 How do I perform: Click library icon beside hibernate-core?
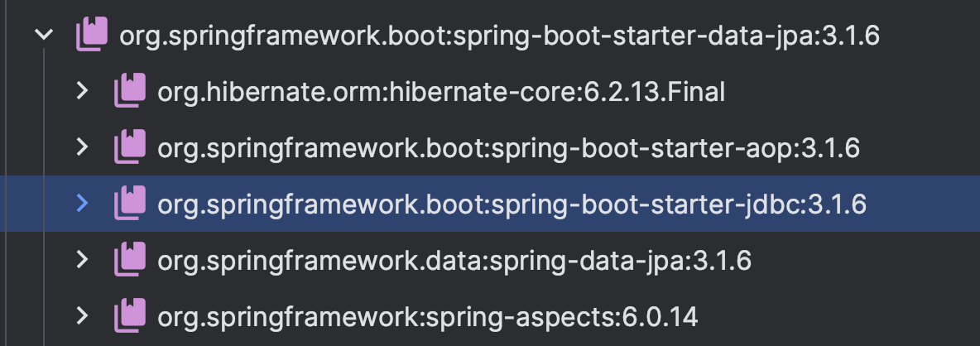click(130, 90)
